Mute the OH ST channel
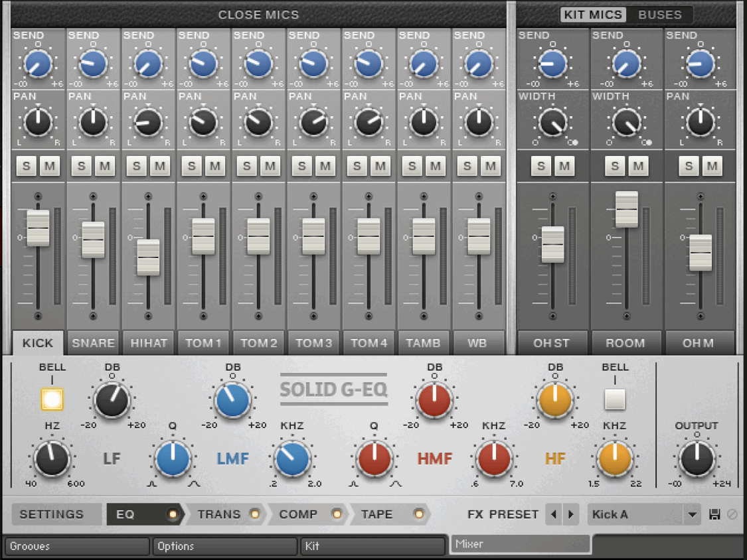 coord(565,166)
